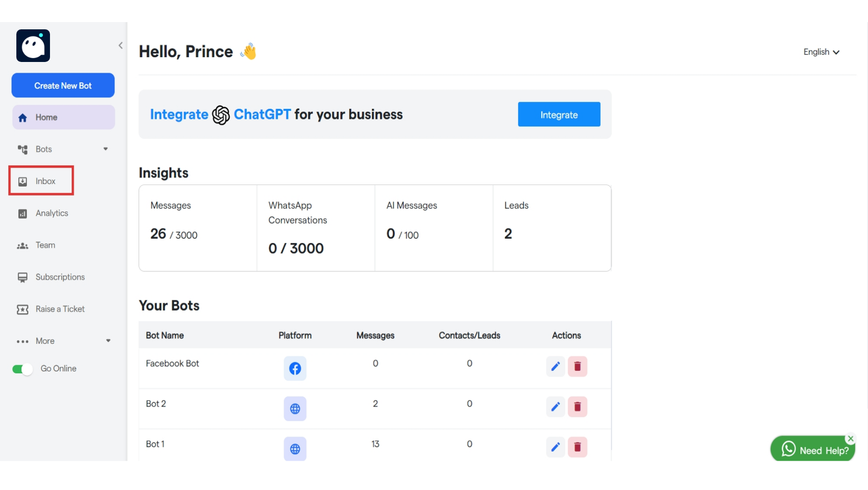Click the Integrate ChatGPT banner text

coord(276,114)
